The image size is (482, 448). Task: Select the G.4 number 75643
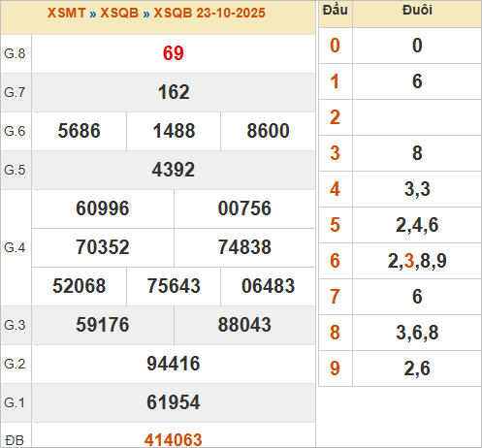click(x=174, y=286)
